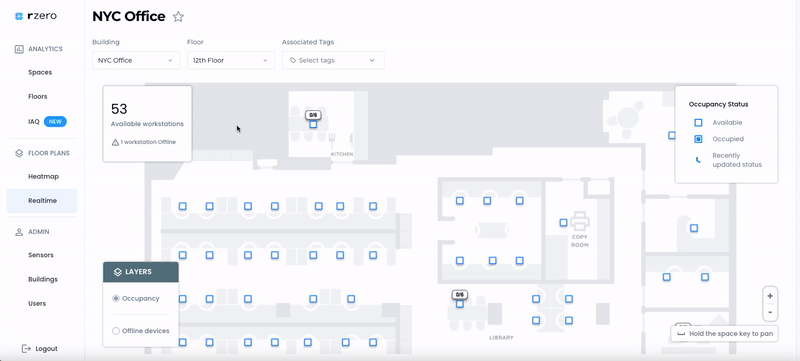Open the IAQ page
This screenshot has height=361, width=800.
[x=34, y=121]
